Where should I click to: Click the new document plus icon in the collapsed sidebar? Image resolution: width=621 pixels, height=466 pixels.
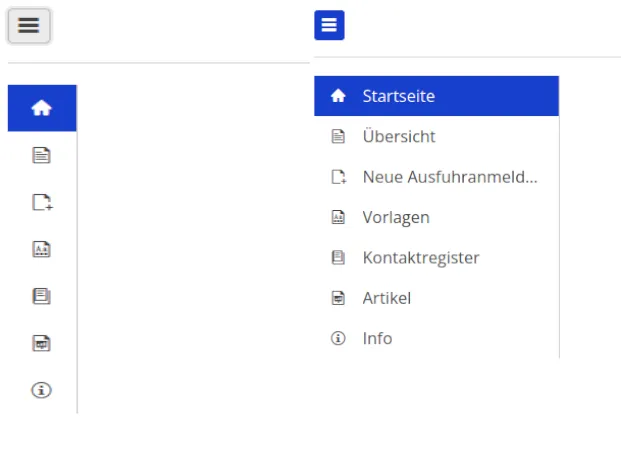coord(42,202)
